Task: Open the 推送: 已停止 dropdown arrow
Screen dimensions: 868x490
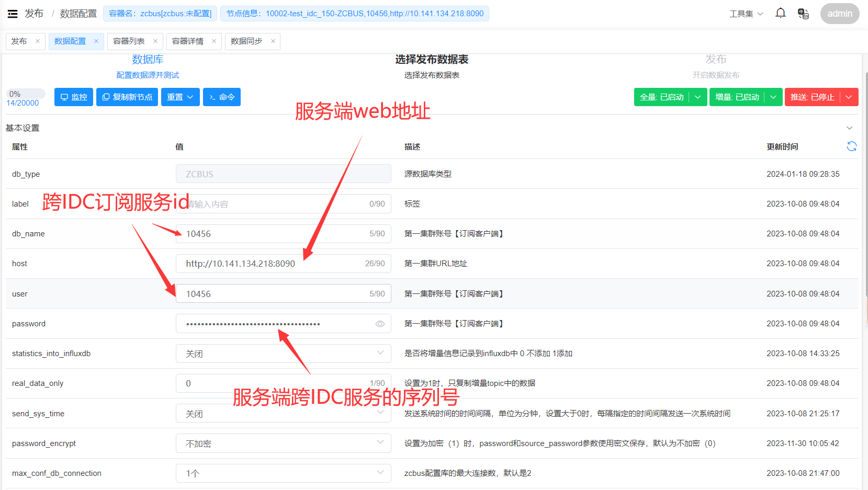Action: coord(849,97)
